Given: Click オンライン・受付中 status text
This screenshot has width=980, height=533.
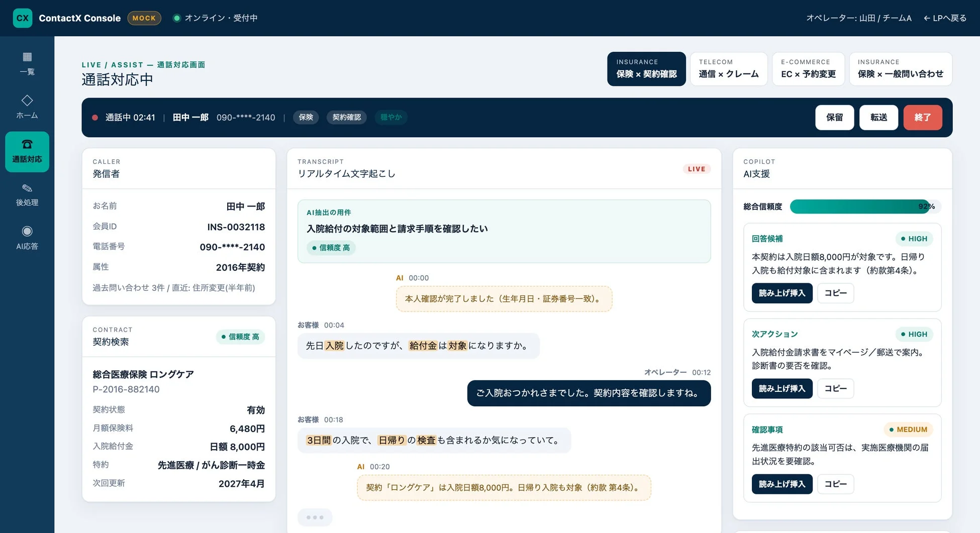Looking at the screenshot, I should tap(221, 18).
